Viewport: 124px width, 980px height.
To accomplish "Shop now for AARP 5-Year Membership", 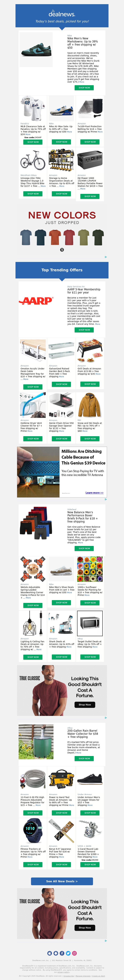I will (84, 330).
